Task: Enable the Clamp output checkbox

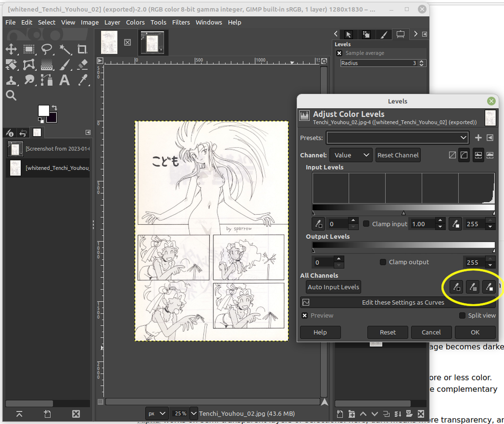Action: pyautogui.click(x=383, y=262)
